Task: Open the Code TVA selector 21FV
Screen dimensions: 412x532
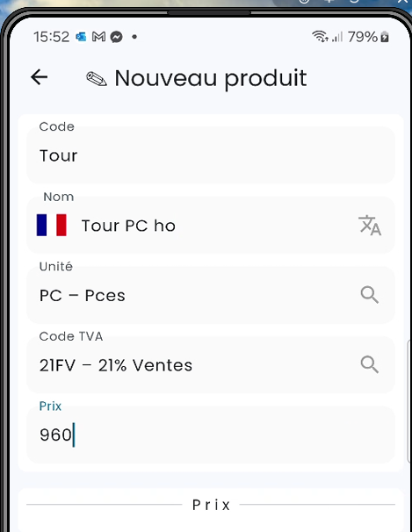Action: point(211,364)
